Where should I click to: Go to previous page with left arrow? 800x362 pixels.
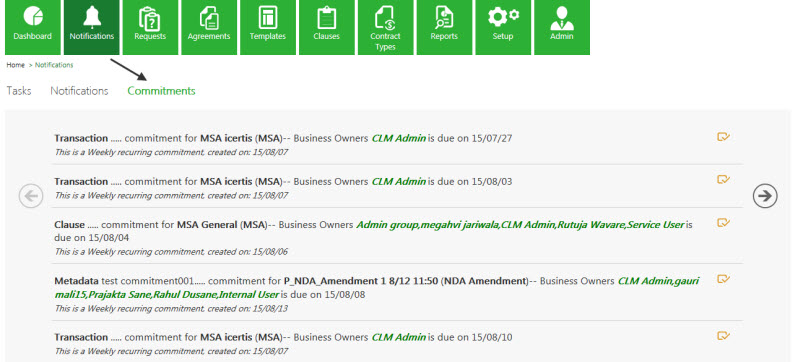[x=31, y=196]
